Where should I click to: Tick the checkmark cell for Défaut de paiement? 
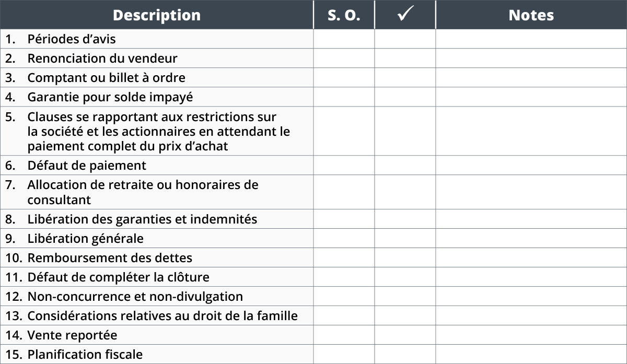(x=405, y=165)
